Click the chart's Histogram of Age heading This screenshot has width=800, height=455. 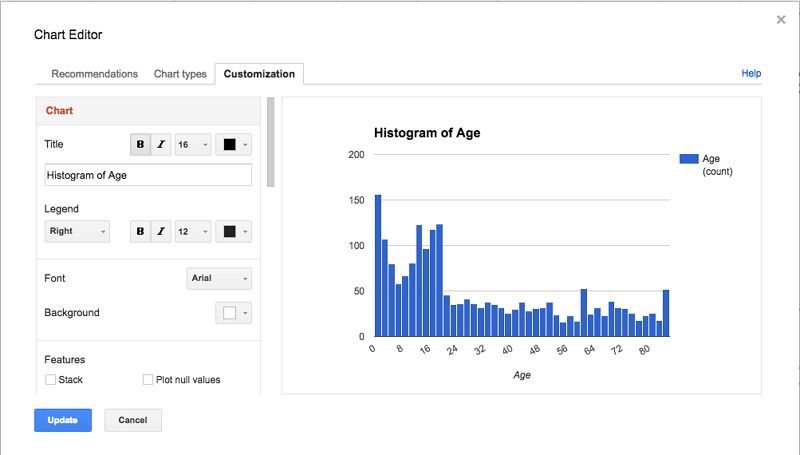pos(427,133)
